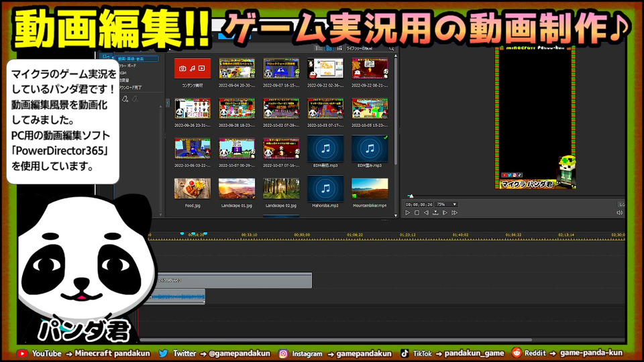
Task: Step to next frame in preview
Action: (x=445, y=213)
